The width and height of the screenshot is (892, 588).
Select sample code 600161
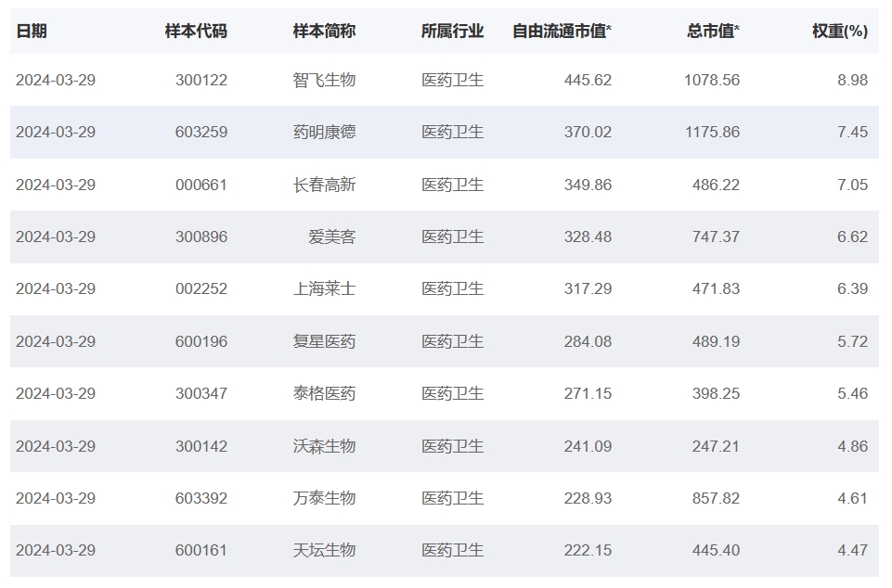coord(201,551)
